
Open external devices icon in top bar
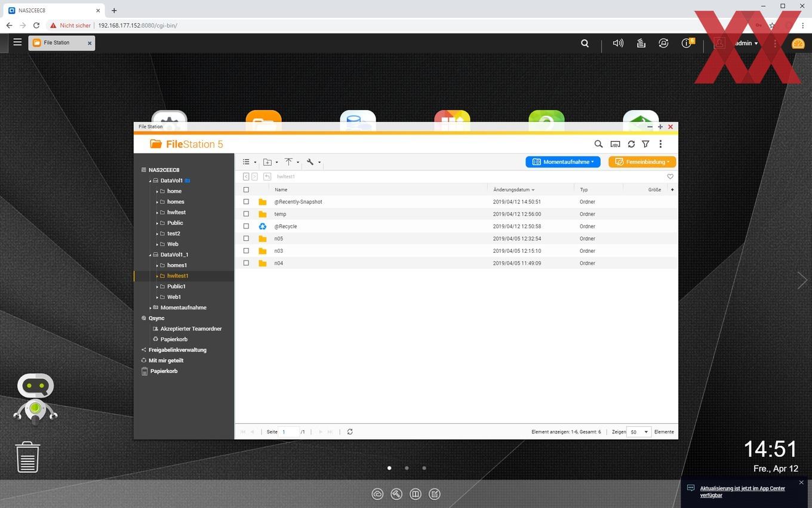click(x=663, y=43)
